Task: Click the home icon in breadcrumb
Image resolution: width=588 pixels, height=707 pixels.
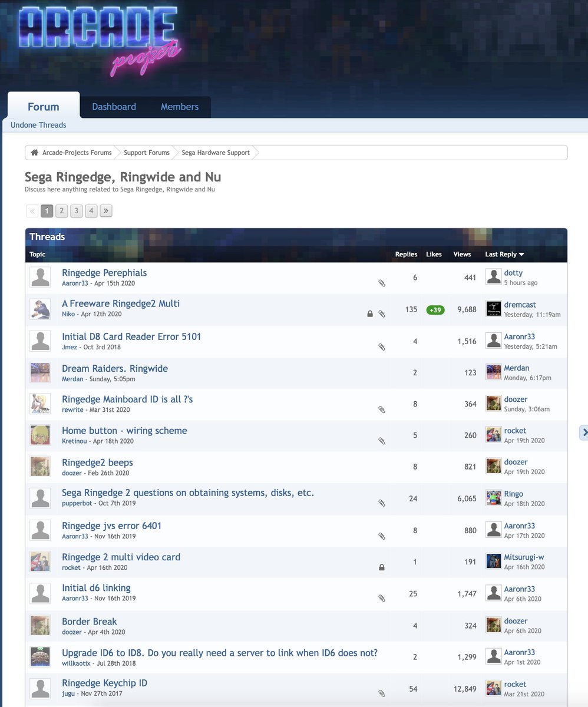Action: [x=35, y=153]
